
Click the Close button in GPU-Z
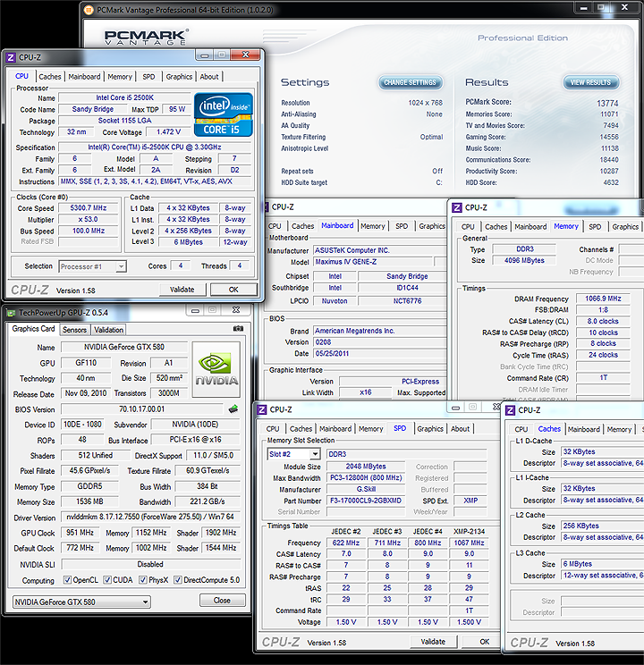(x=222, y=601)
